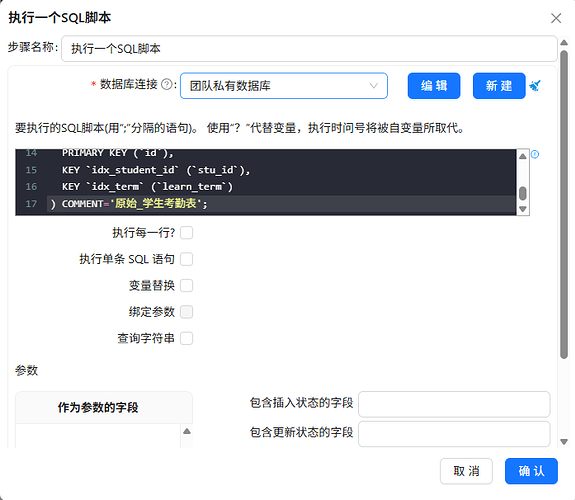Click the SQL editor scrollbar thumb
Viewport: 575px width, 500px height.
523,193
